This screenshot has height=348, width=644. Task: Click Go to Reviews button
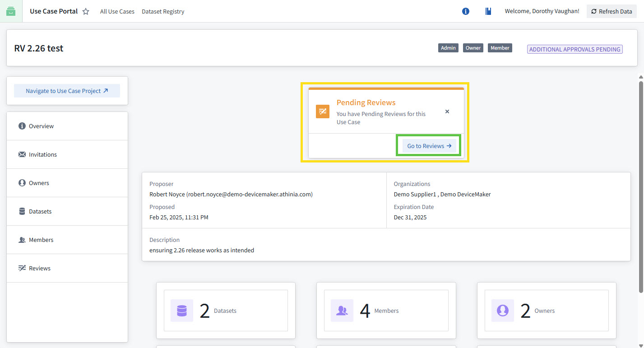[x=429, y=146]
